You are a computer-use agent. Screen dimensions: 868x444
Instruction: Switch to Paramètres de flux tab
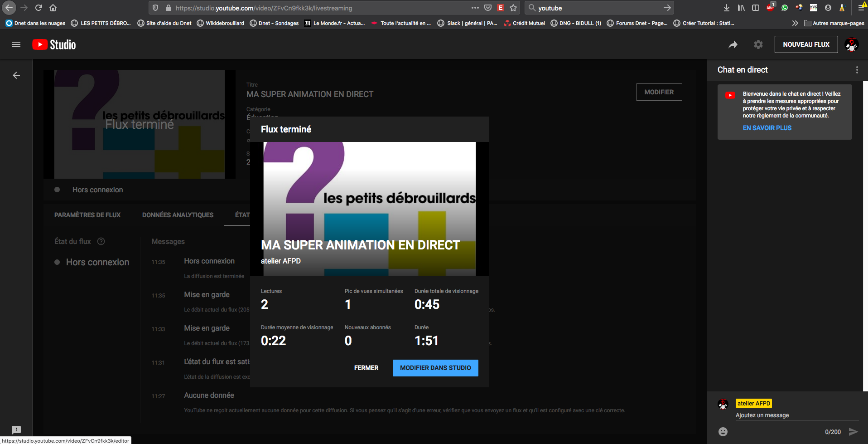(87, 215)
